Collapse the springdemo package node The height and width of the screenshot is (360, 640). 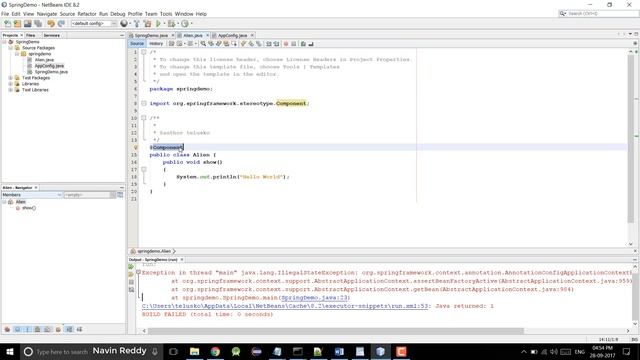coord(17,54)
